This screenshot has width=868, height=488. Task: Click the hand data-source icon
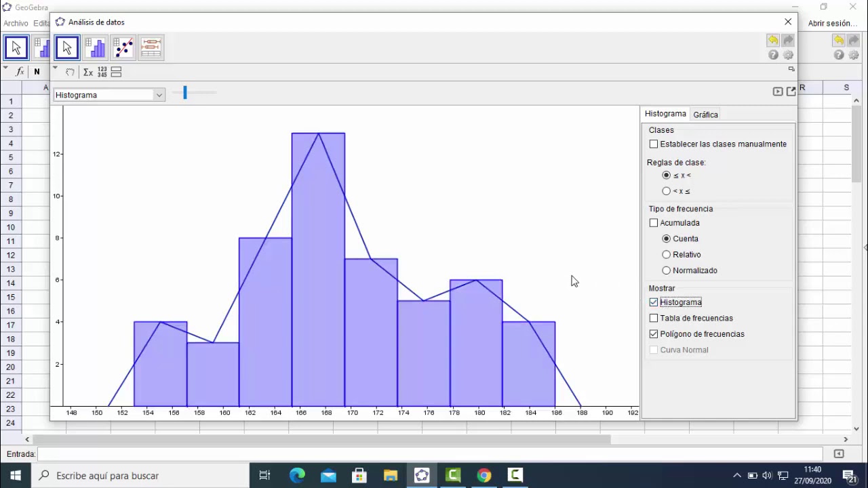click(71, 72)
